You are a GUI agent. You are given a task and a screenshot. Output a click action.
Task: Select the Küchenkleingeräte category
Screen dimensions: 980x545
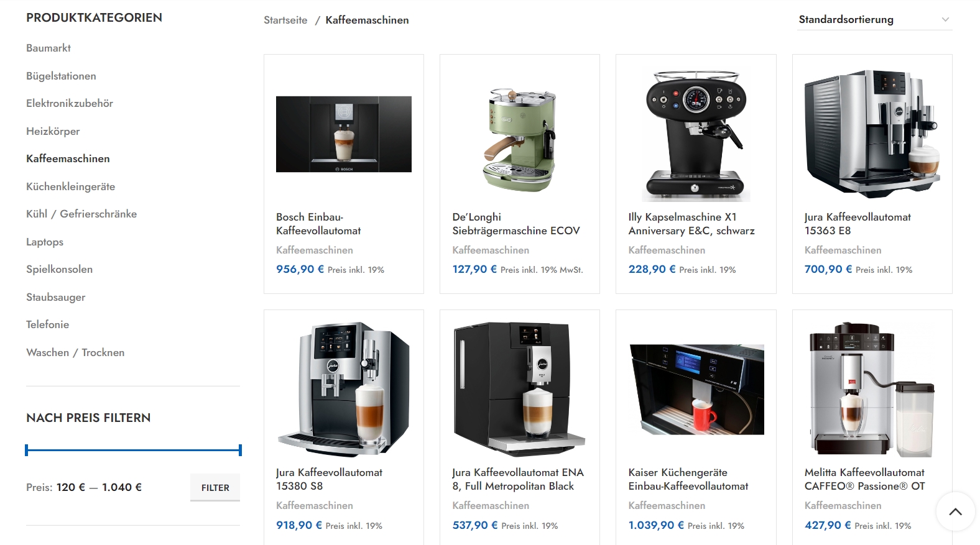click(x=70, y=186)
